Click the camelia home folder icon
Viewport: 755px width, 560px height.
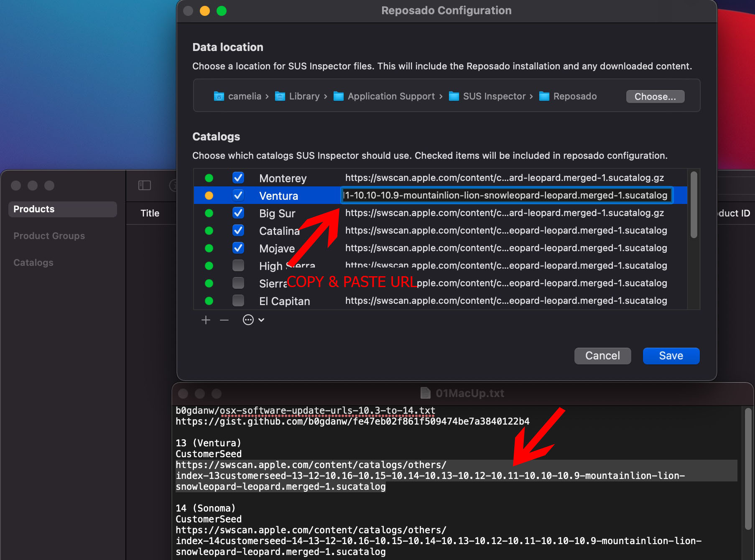coord(219,97)
